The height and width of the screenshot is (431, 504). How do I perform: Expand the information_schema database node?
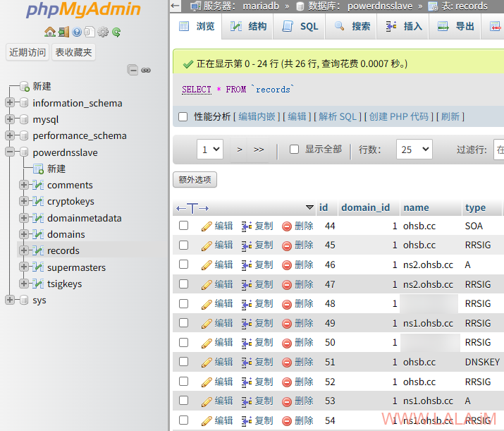coord(10,103)
